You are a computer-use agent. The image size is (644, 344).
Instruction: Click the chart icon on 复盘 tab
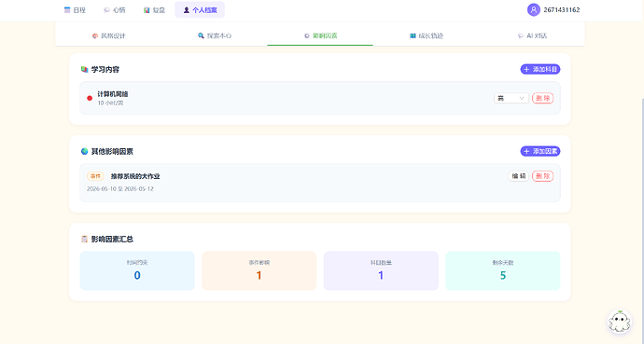[147, 10]
